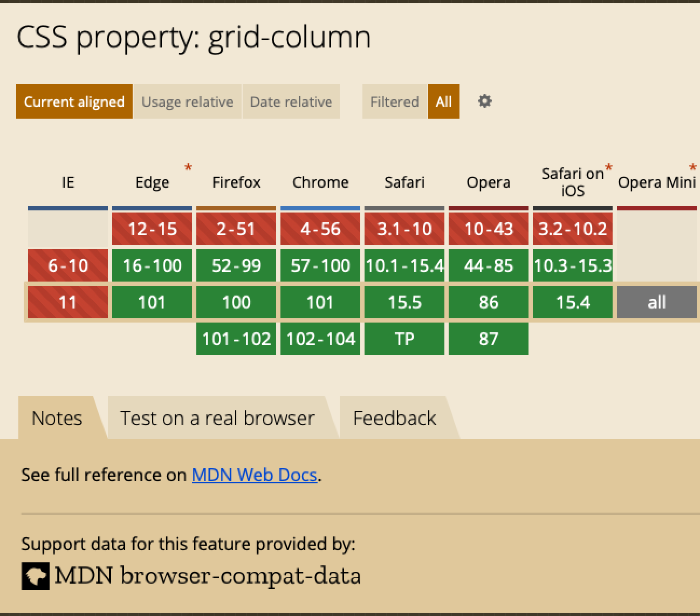The image size is (700, 616).
Task: Click the Opera Mini all cell
Action: [657, 302]
